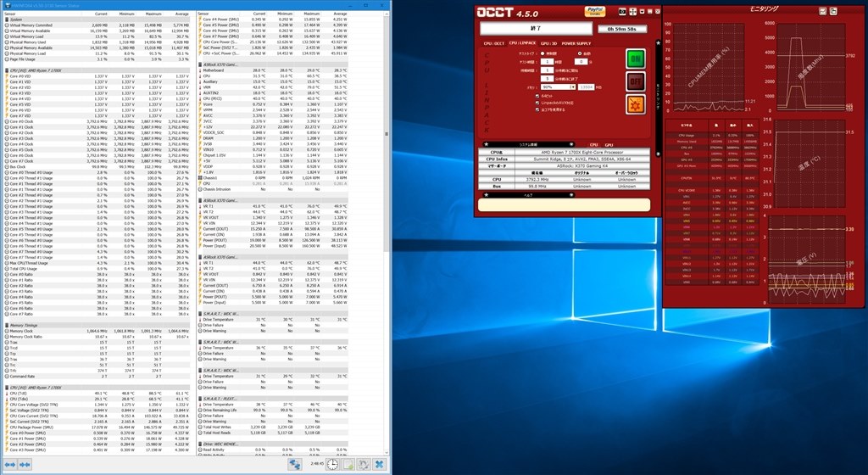This screenshot has height=475, width=868.
Task: Click the OCCT move window crosshair icon
Action: pyautogui.click(x=632, y=12)
